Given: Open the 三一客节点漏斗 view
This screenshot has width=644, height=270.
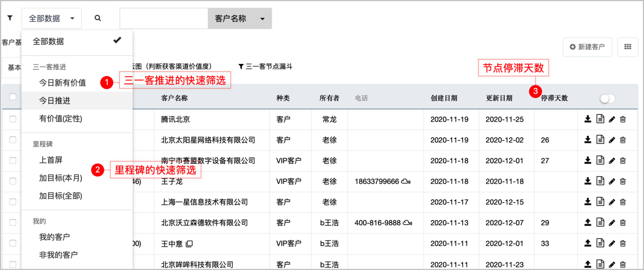Looking at the screenshot, I should pos(265,67).
